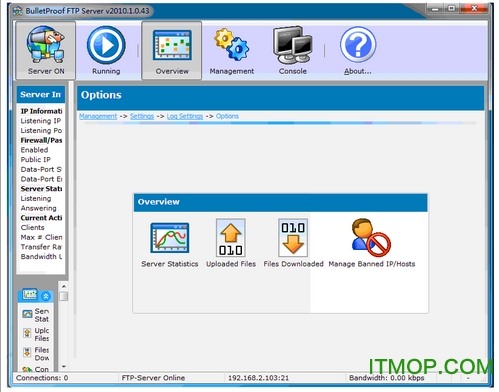Select Bandwidth row in sidebar
499x392 pixels.
point(41,256)
